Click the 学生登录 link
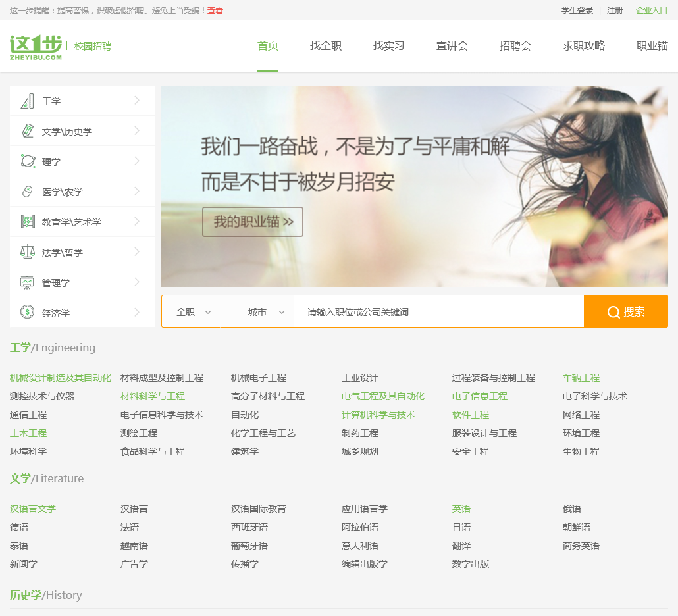This screenshot has height=616, width=678. tap(577, 11)
